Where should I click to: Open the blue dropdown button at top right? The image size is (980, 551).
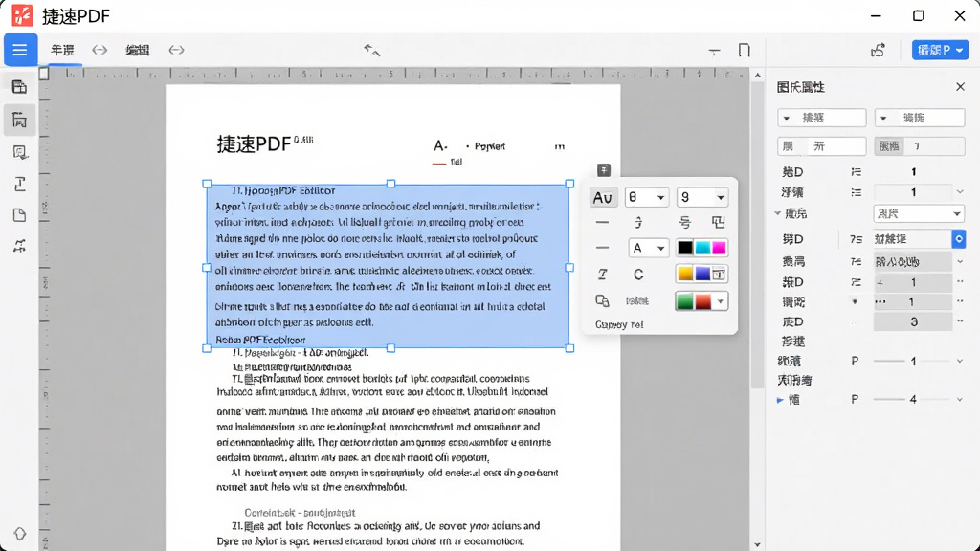coord(940,50)
